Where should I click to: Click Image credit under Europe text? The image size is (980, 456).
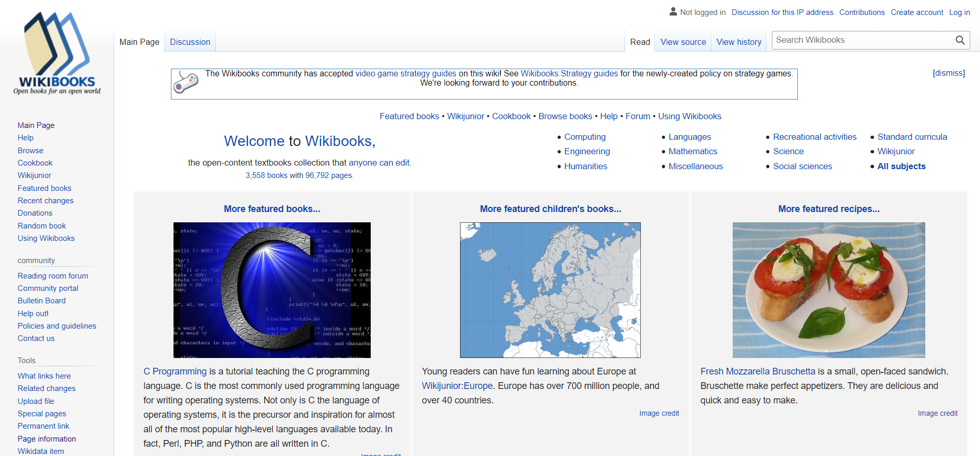[x=659, y=414]
